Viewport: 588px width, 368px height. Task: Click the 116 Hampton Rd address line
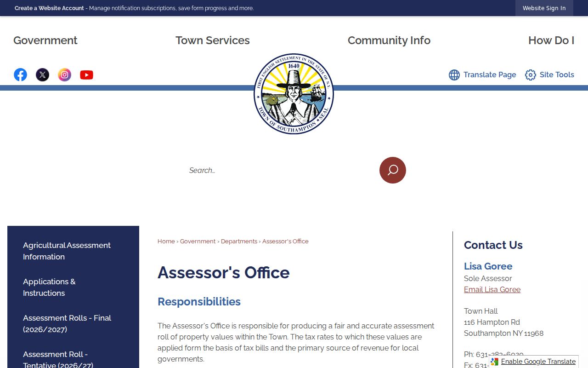click(492, 322)
